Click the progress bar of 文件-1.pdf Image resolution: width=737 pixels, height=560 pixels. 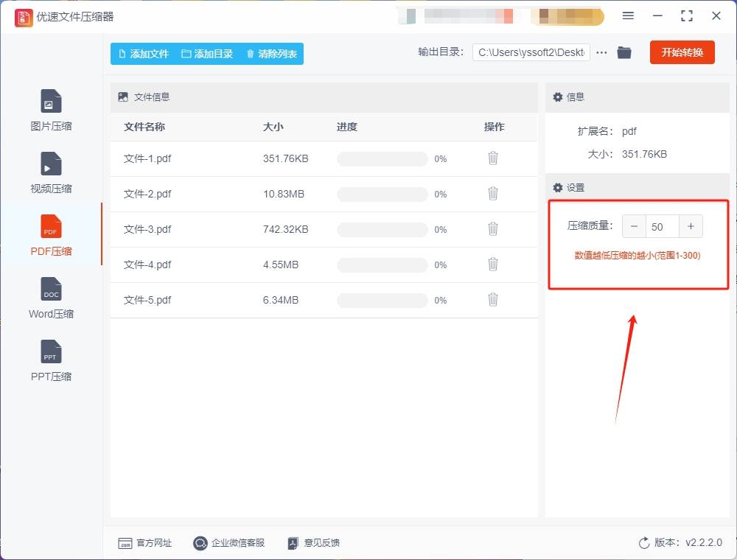click(382, 159)
